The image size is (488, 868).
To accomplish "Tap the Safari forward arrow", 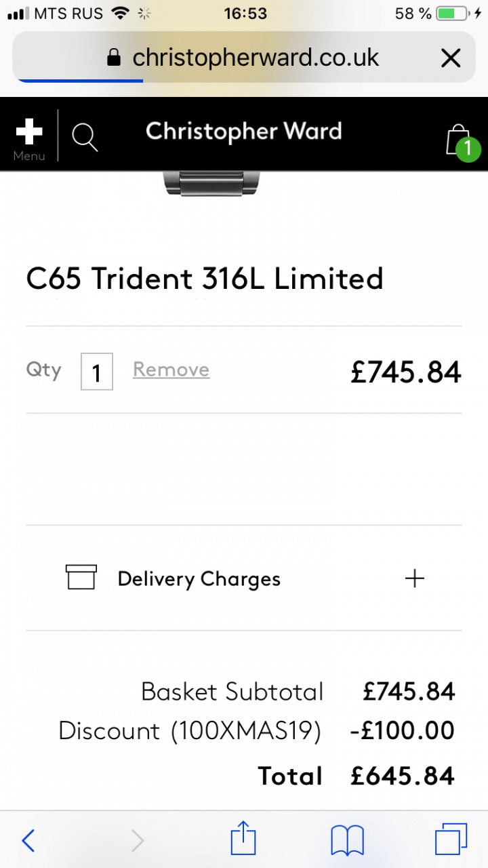I will click(138, 840).
